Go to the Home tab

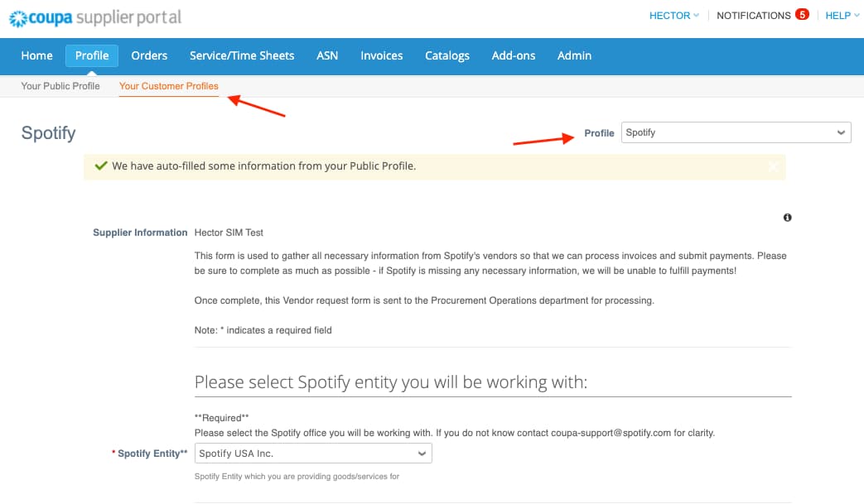point(36,55)
